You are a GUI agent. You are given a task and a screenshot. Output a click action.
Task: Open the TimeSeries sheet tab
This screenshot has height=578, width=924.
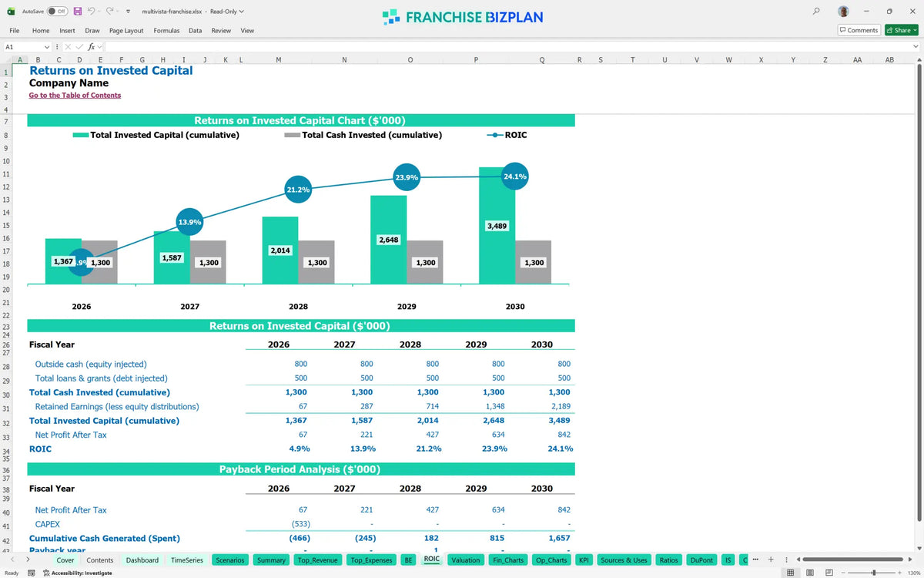187,560
